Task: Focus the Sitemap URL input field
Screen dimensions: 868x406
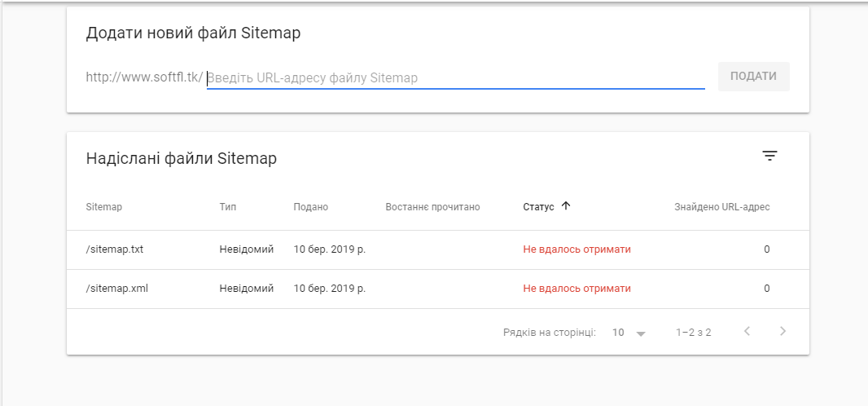Action: click(x=454, y=78)
